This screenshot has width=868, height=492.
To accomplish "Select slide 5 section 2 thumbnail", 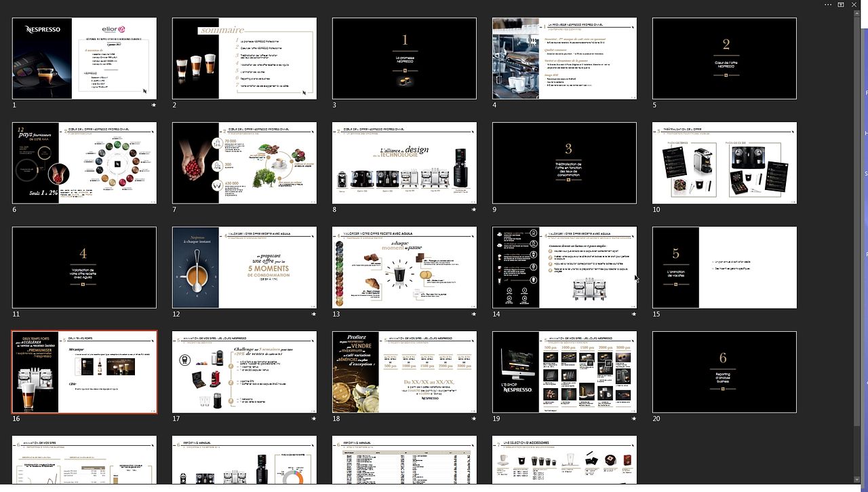I will click(x=724, y=58).
